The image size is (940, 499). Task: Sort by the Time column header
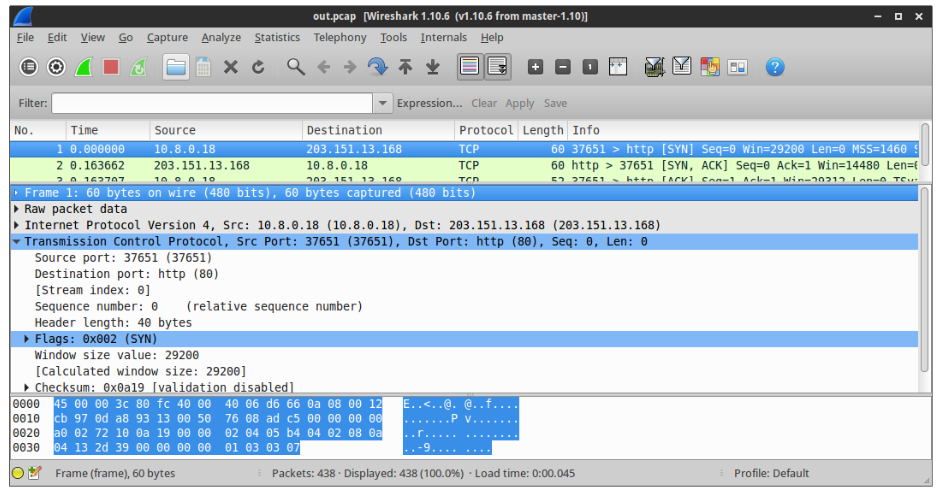click(108, 130)
